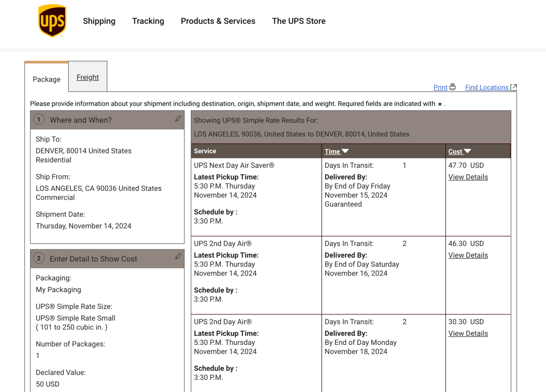
Task: Click the 46.30 USD cost value
Action: pyautogui.click(x=466, y=244)
